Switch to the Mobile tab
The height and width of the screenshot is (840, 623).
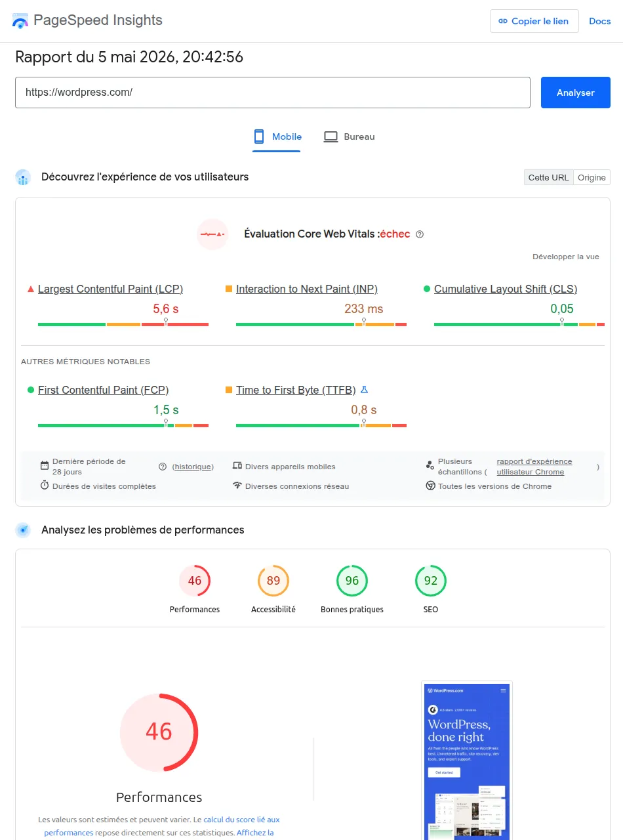[277, 136]
